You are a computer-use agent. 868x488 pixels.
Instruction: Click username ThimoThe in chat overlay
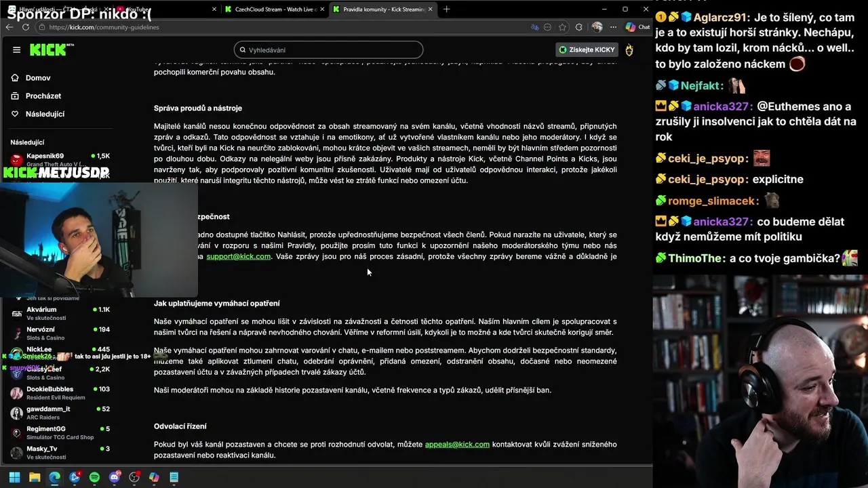pyautogui.click(x=694, y=258)
